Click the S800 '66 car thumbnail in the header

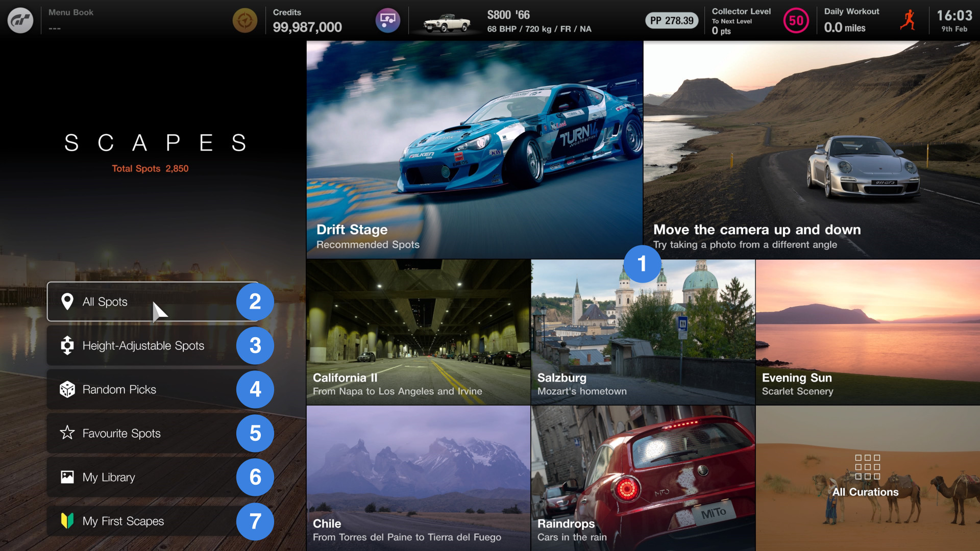[449, 20]
